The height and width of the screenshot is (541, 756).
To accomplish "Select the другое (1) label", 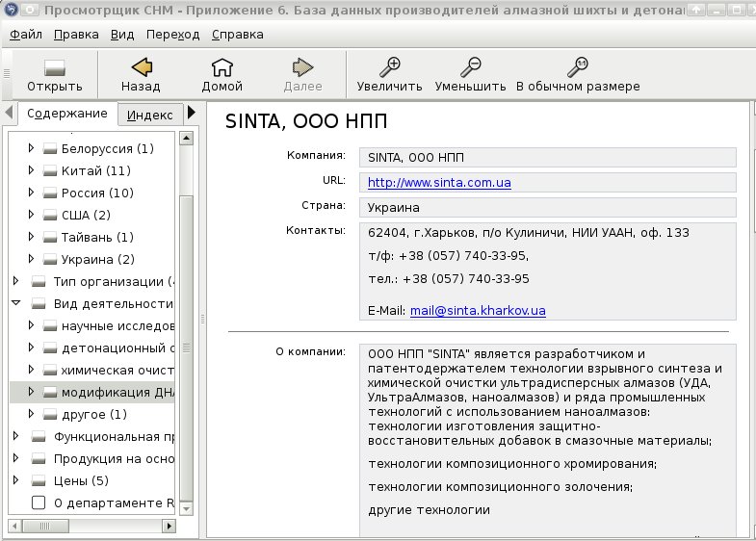I will tap(94, 415).
